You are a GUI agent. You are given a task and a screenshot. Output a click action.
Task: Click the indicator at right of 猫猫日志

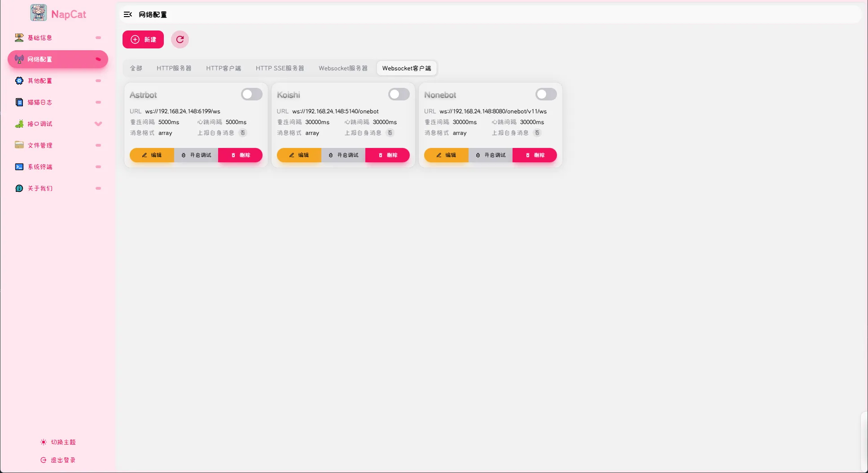click(98, 102)
